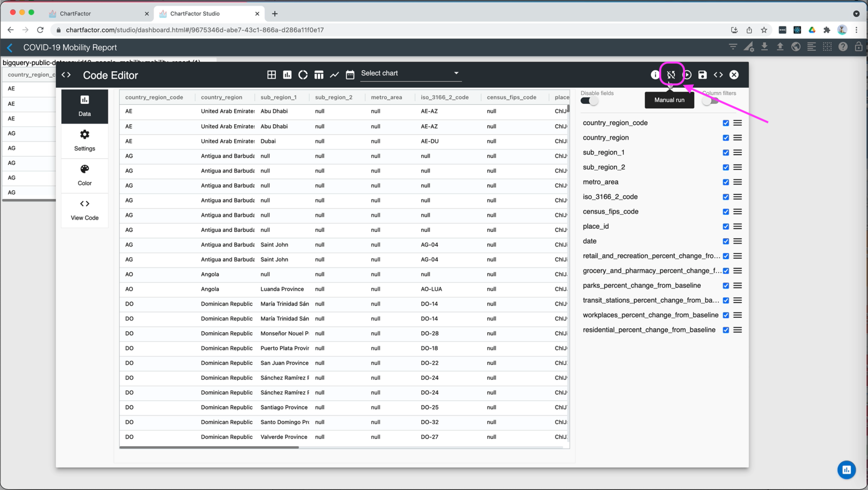Select the donut chart icon

pos(303,74)
